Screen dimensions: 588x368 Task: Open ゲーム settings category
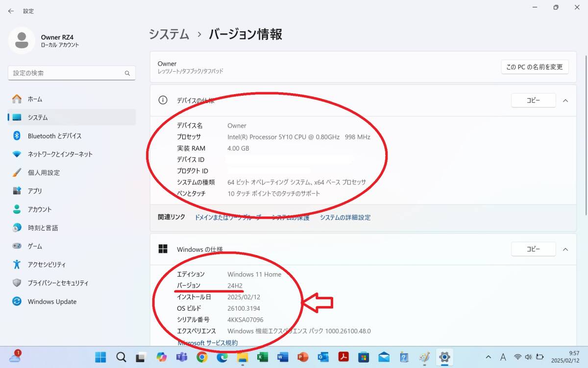click(x=72, y=246)
